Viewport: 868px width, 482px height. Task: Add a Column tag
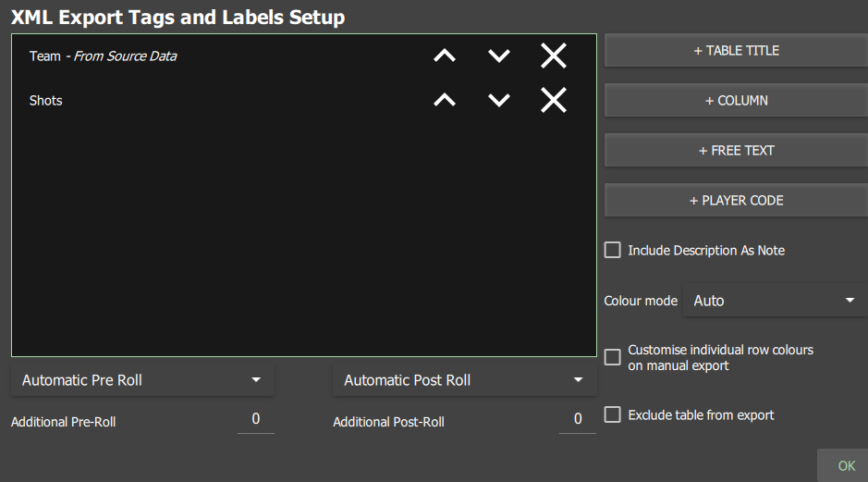pos(736,100)
